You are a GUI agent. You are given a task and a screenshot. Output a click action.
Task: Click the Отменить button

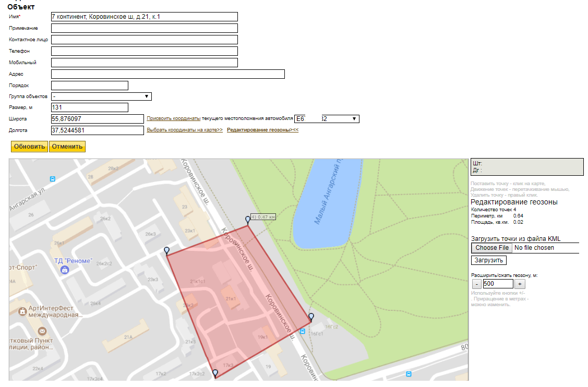pyautogui.click(x=67, y=147)
